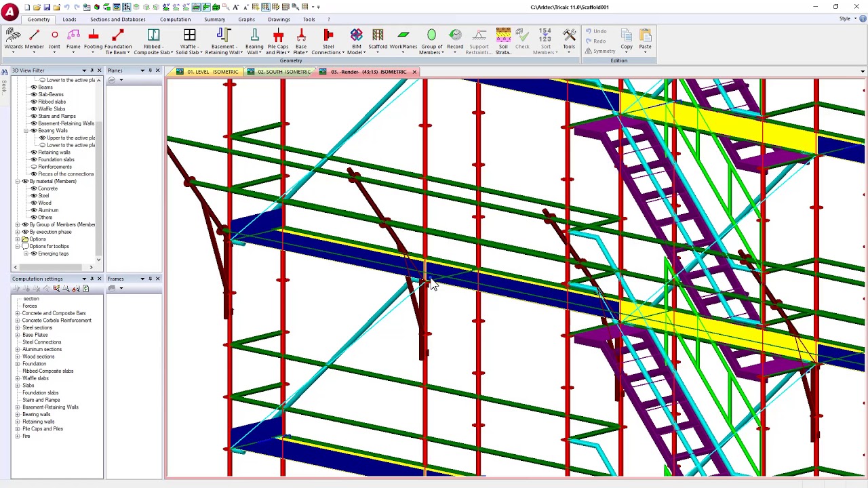Open the Basement - Retaining Wall tool

224,41
